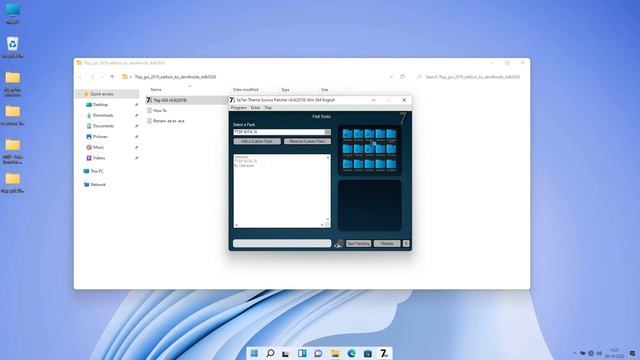640x360 pixels.
Task: Open Task View from the taskbar
Action: [x=286, y=353]
